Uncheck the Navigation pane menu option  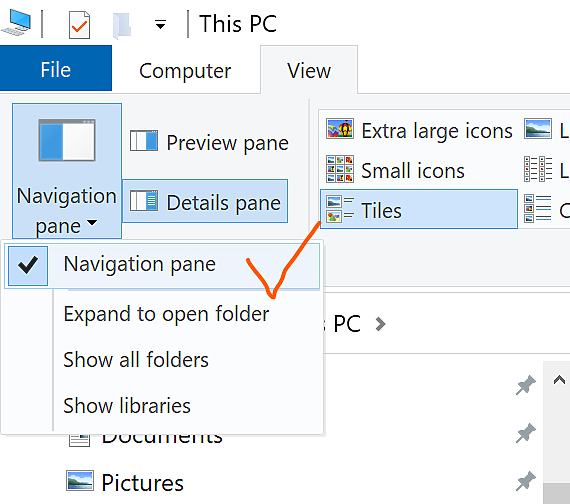pos(162,264)
